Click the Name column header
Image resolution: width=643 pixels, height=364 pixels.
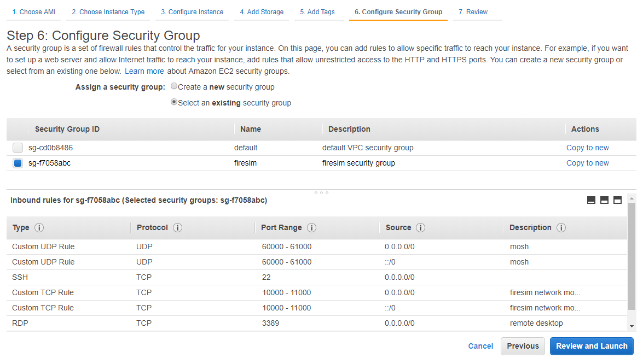[251, 129]
